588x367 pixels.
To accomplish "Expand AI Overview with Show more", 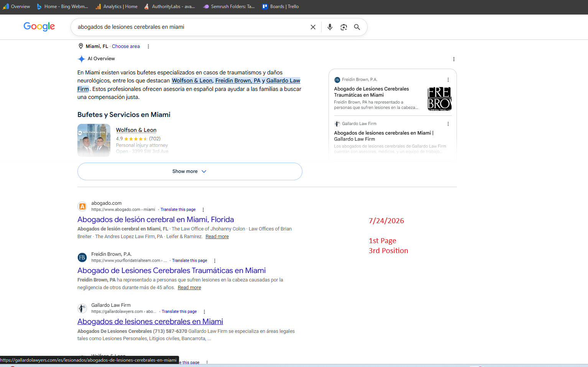I will point(190,171).
